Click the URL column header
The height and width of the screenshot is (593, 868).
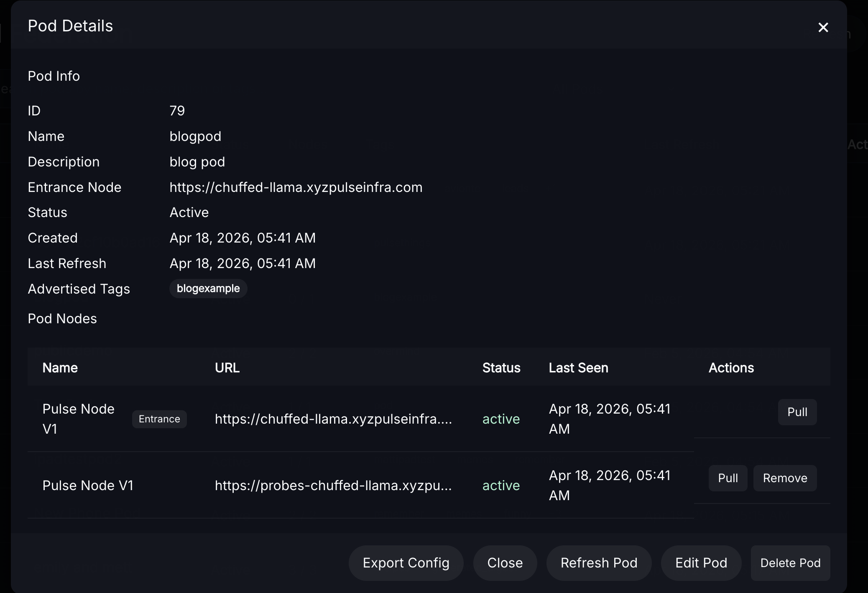coord(227,368)
